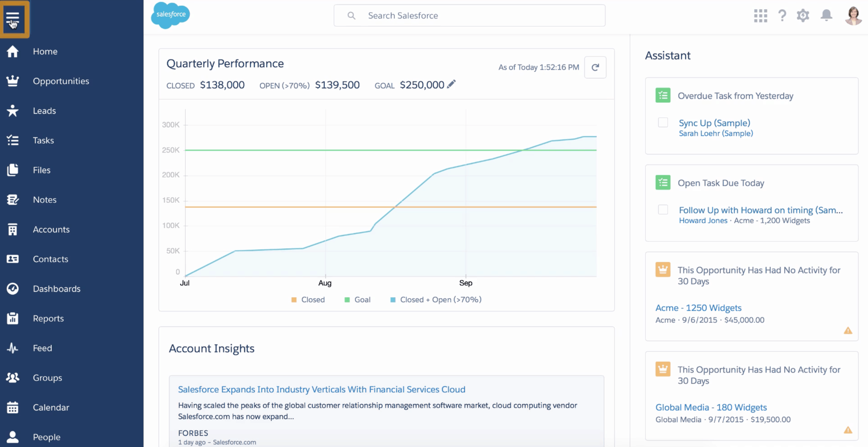Refresh Quarterly Performance chart
Viewport: 868px width, 447px height.
coord(595,67)
